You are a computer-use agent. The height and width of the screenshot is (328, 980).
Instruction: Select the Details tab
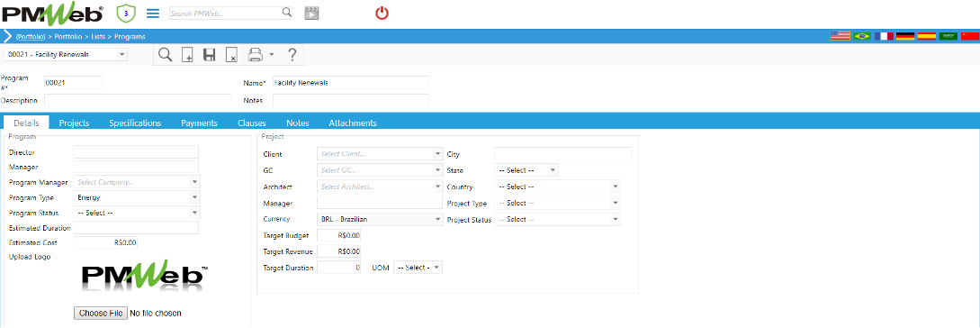pos(26,123)
